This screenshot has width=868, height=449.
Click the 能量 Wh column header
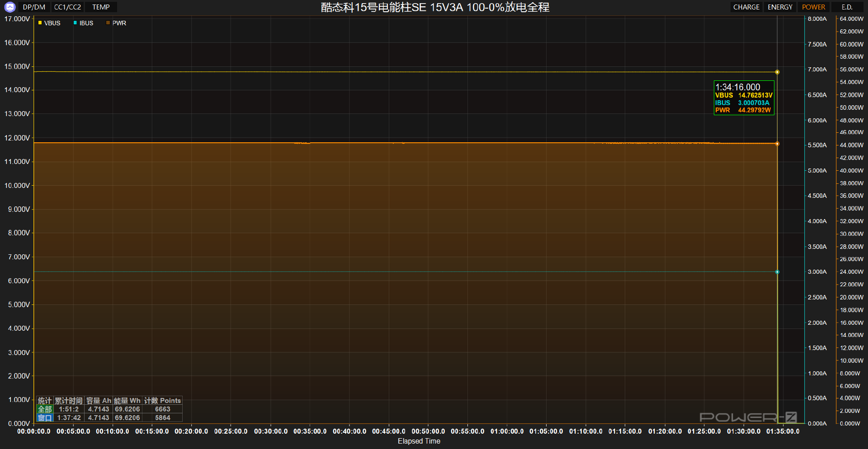coord(127,401)
